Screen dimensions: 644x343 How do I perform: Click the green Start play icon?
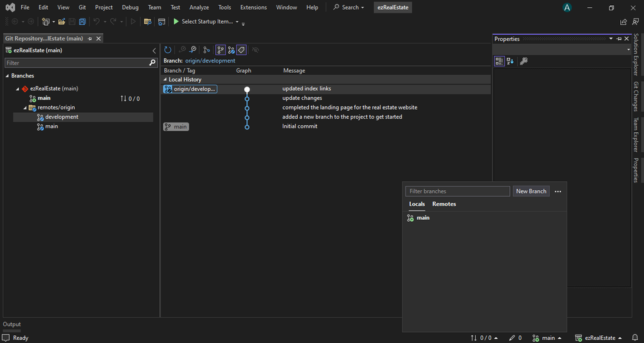176,21
